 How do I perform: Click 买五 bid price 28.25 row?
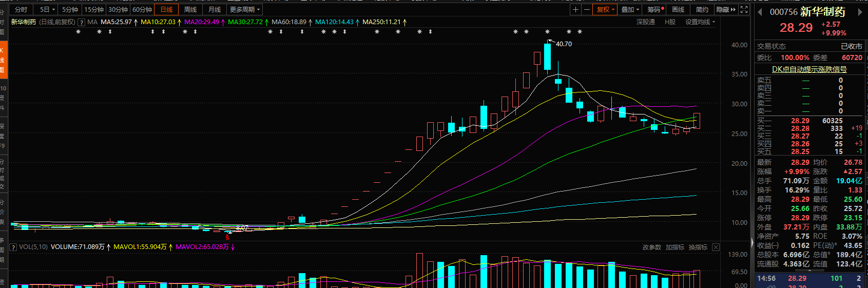809,151
